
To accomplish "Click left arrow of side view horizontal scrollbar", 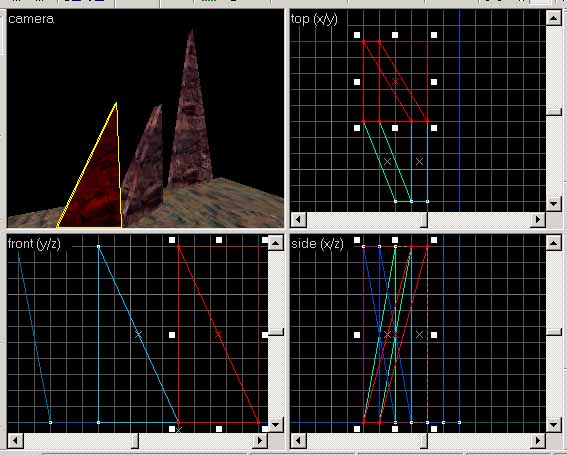I will (x=299, y=441).
